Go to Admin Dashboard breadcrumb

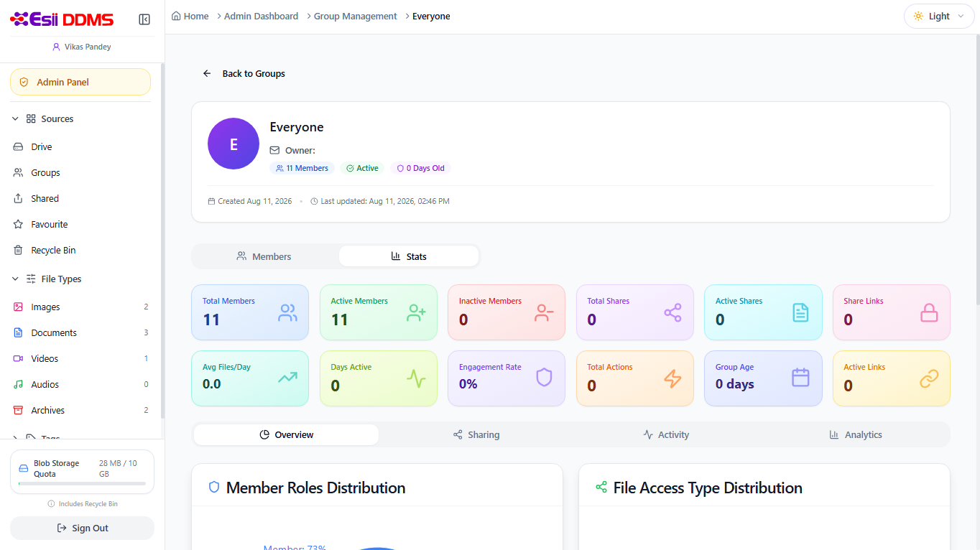[x=261, y=16]
